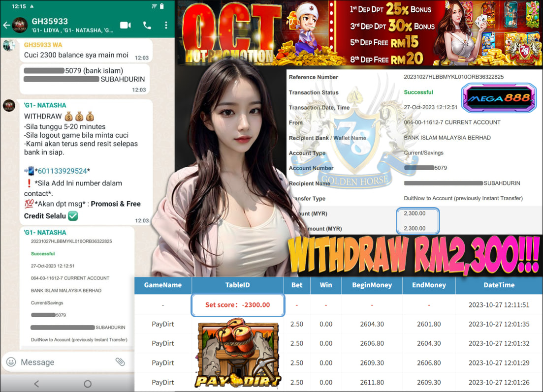This screenshot has height=392, width=543.
Task: Start a video call in GH35933 chat
Action: (126, 25)
